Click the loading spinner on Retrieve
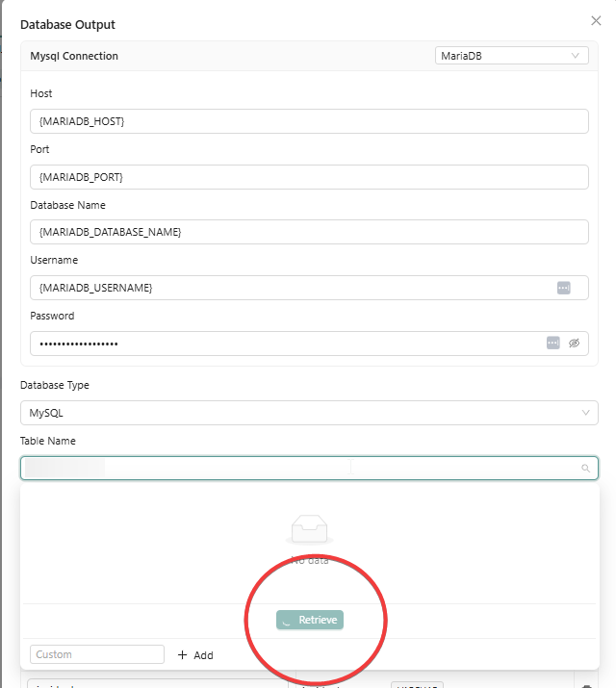This screenshot has height=688, width=616. 288,621
